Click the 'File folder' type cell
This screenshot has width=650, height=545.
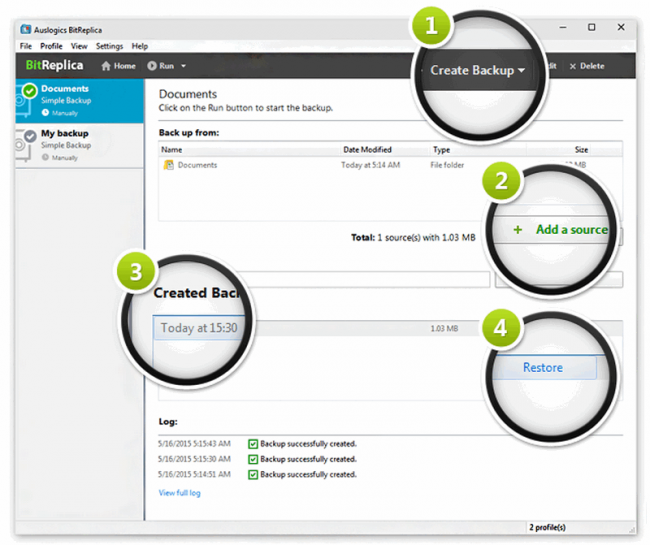point(447,165)
